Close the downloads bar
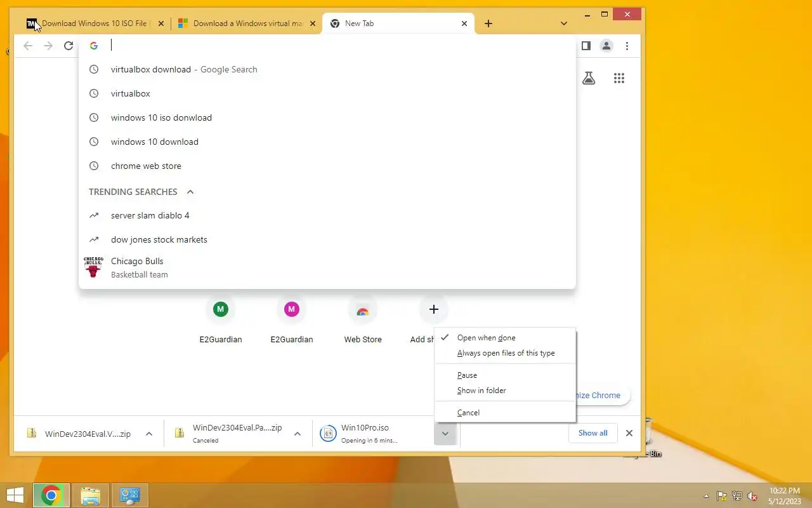The height and width of the screenshot is (508, 812). click(x=629, y=433)
